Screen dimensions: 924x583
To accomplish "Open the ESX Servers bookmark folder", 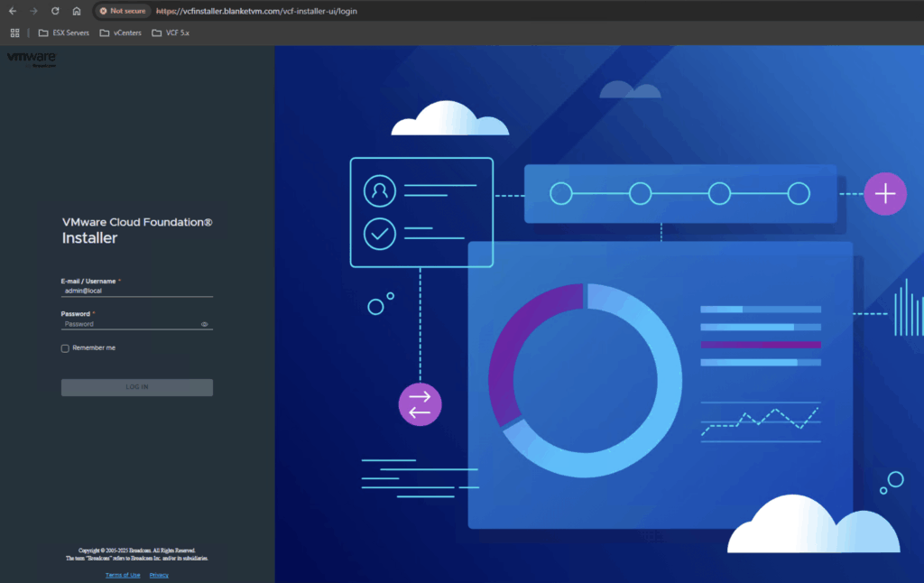I will coord(63,33).
